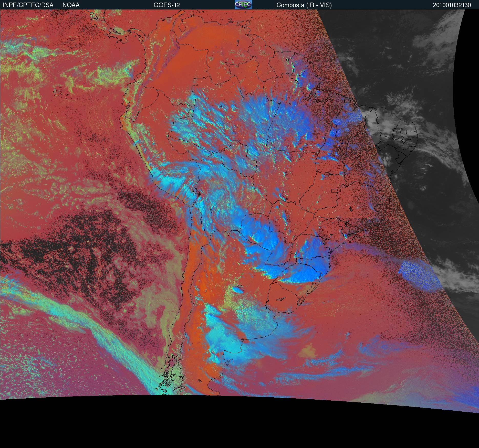Viewport: 479px width, 448px height.
Task: Select the timestamp 201001032130
Action: pos(452,5)
